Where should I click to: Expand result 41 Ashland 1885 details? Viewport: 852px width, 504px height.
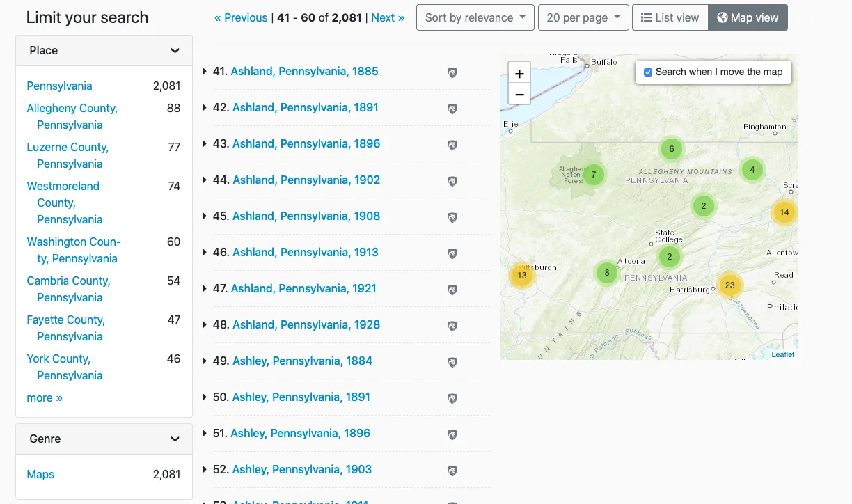click(x=205, y=71)
